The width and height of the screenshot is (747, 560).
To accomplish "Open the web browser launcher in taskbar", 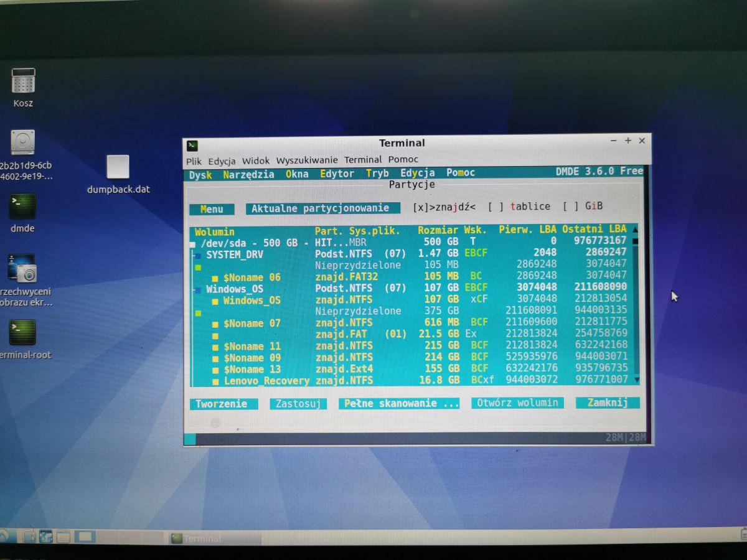I will click(x=45, y=536).
